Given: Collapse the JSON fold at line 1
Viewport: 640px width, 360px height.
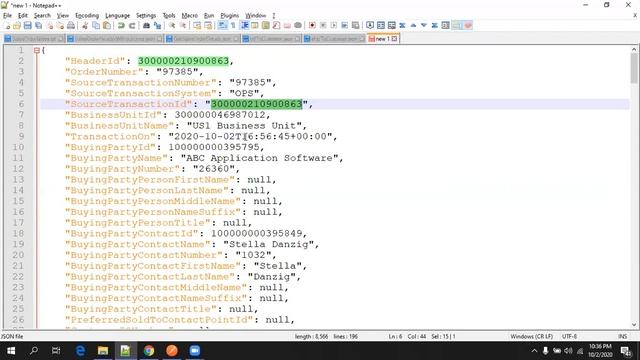Looking at the screenshot, I should [37, 50].
